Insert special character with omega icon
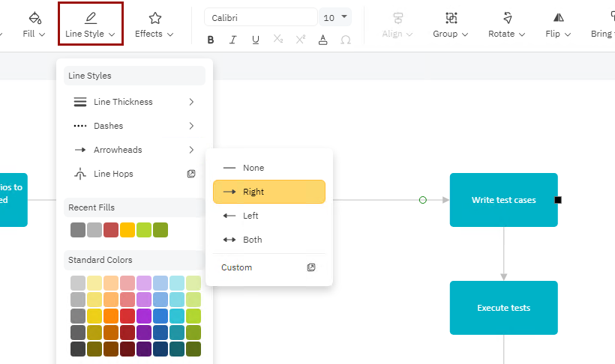The height and width of the screenshot is (364, 615). (x=346, y=40)
